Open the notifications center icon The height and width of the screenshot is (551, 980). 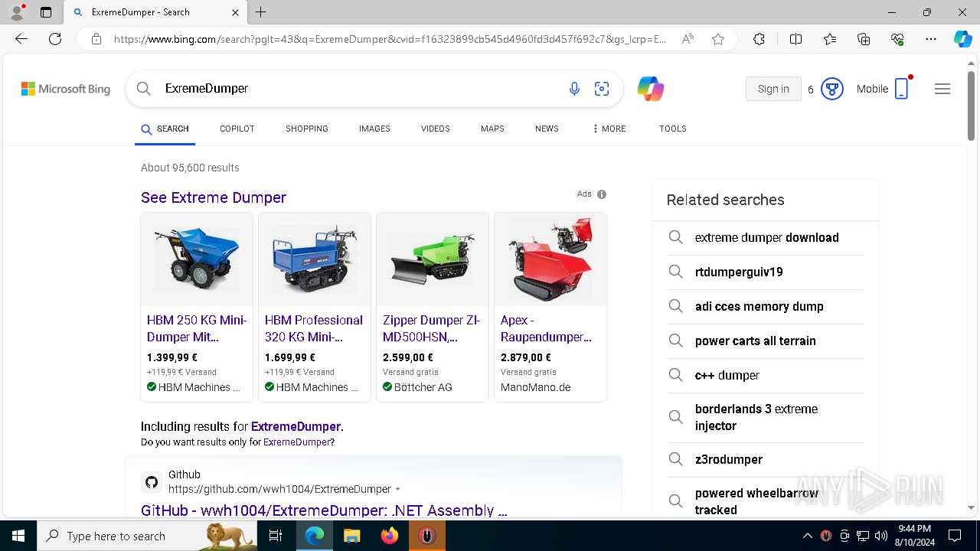click(955, 536)
